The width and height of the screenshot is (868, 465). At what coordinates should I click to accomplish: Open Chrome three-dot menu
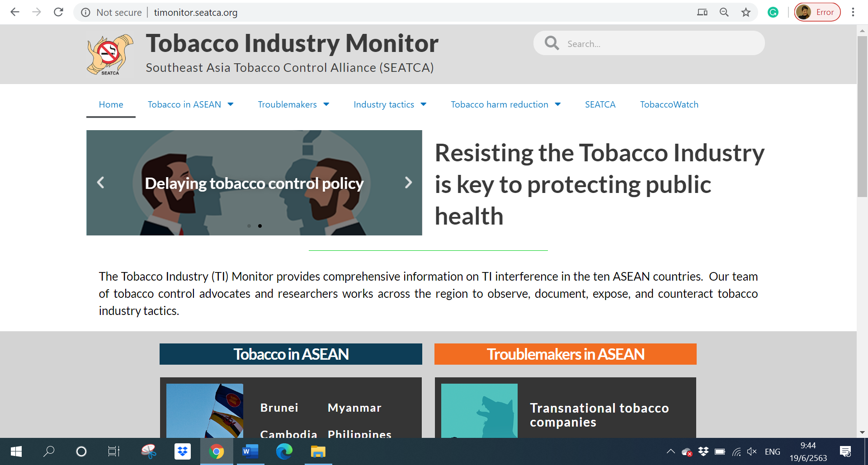[x=853, y=12]
